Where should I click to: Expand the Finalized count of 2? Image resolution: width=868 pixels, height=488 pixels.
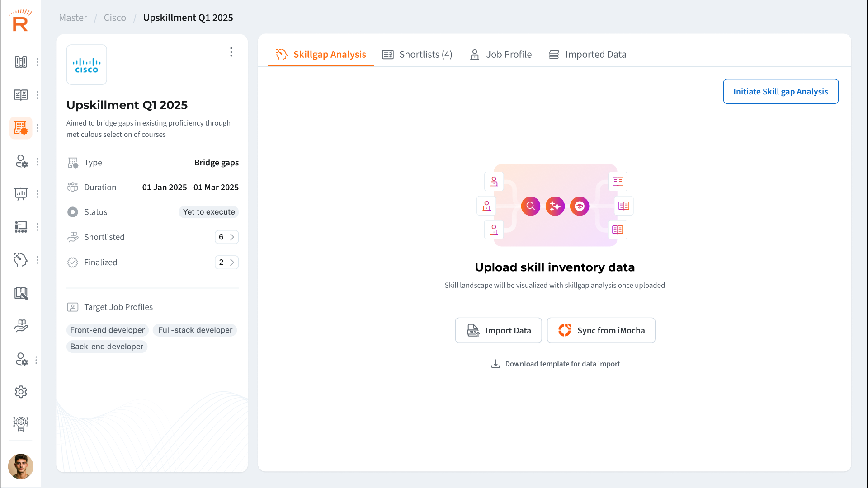[x=226, y=262]
